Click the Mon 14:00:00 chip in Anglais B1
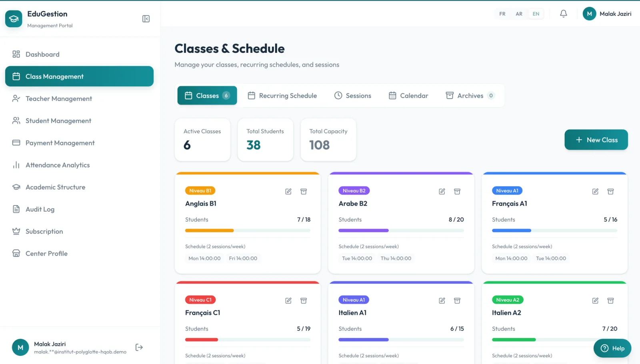This screenshot has height=364, width=640. pyautogui.click(x=204, y=258)
